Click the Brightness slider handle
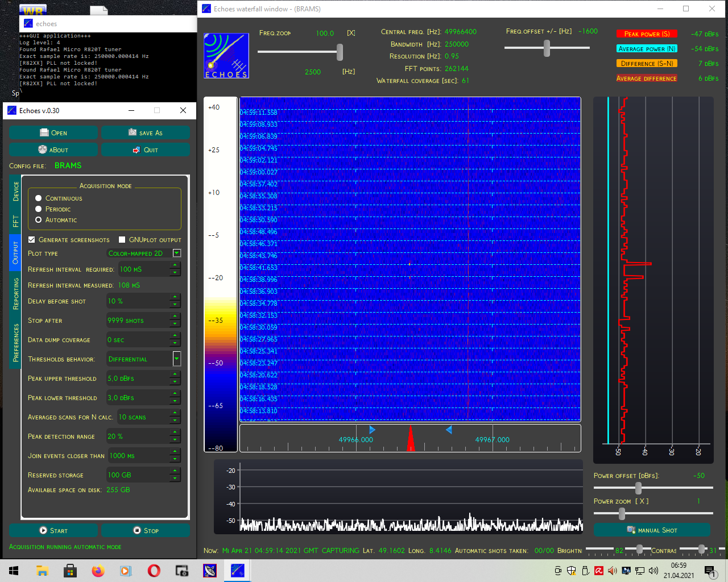Viewport: 728px width, 582px height. (639, 548)
